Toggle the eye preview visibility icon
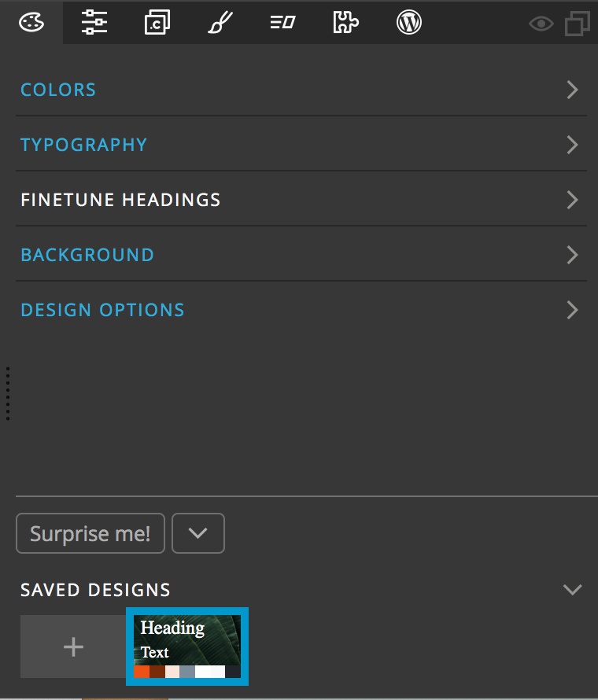598x700 pixels. pos(541,24)
